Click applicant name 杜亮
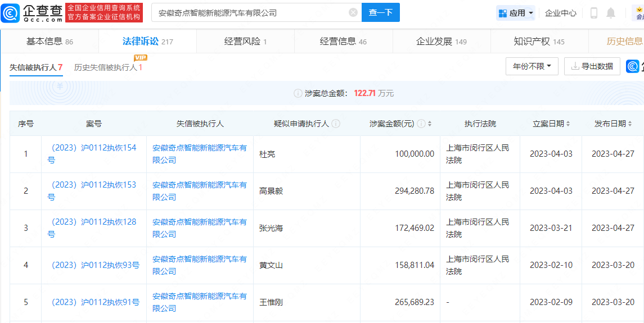This screenshot has width=644, height=323. [267, 154]
